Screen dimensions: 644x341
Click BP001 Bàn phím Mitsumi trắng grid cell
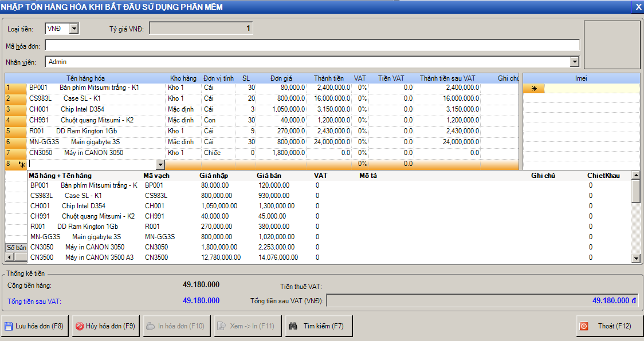96,88
